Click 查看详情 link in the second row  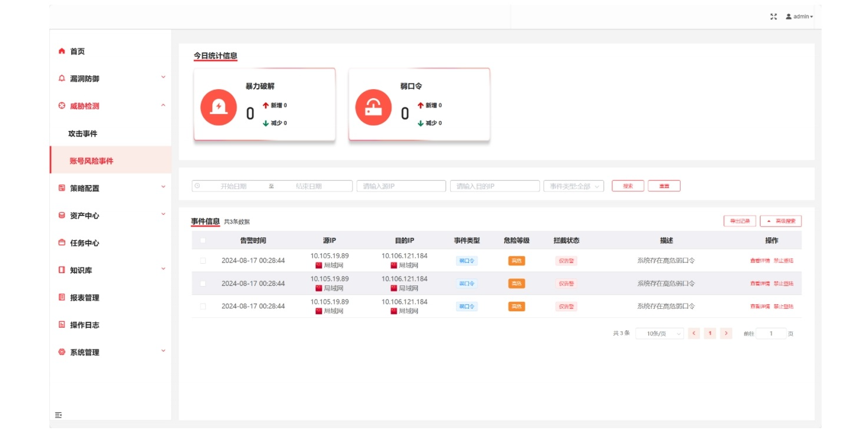(x=759, y=284)
